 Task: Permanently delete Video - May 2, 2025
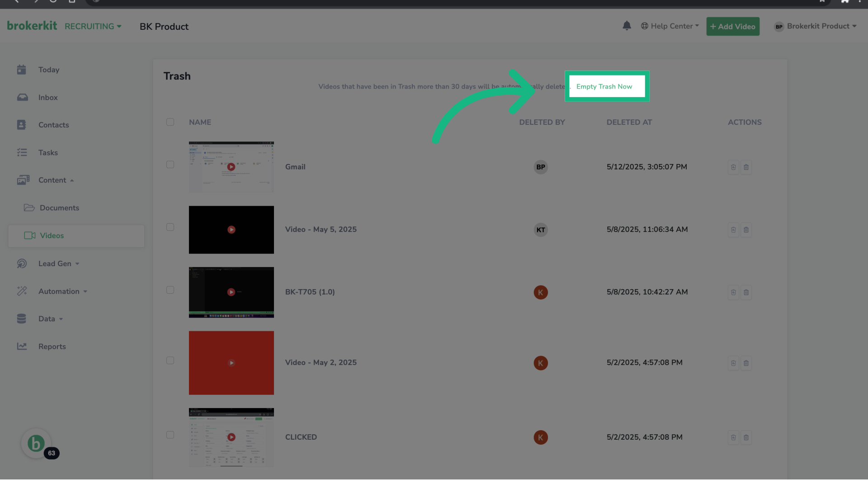746,363
